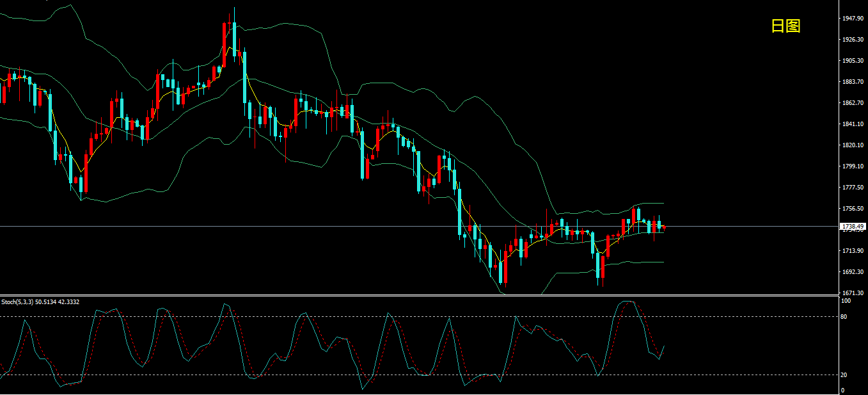Click the yellow 日图 chart label
The image size is (868, 395).
pos(785,26)
